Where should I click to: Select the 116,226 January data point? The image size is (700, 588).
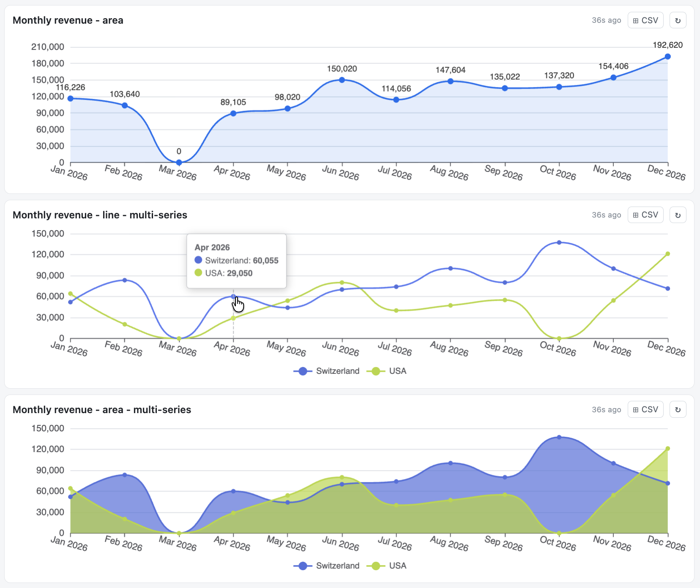pyautogui.click(x=71, y=98)
